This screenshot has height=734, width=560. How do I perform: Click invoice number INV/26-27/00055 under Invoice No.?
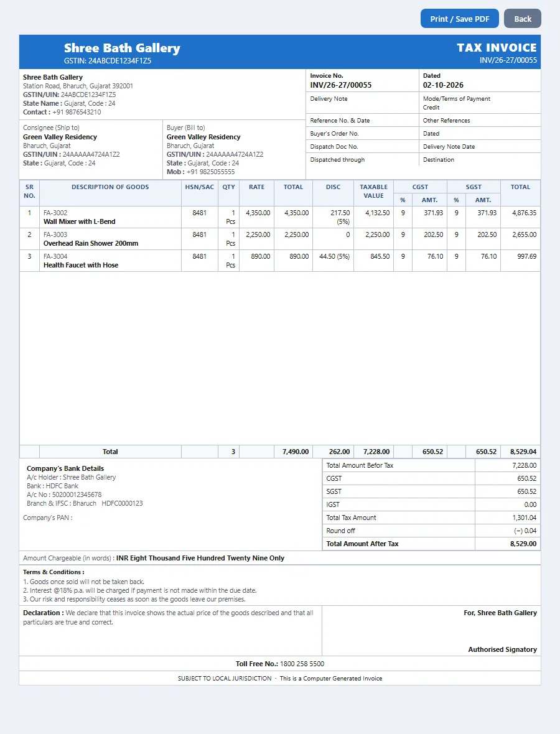tap(341, 85)
